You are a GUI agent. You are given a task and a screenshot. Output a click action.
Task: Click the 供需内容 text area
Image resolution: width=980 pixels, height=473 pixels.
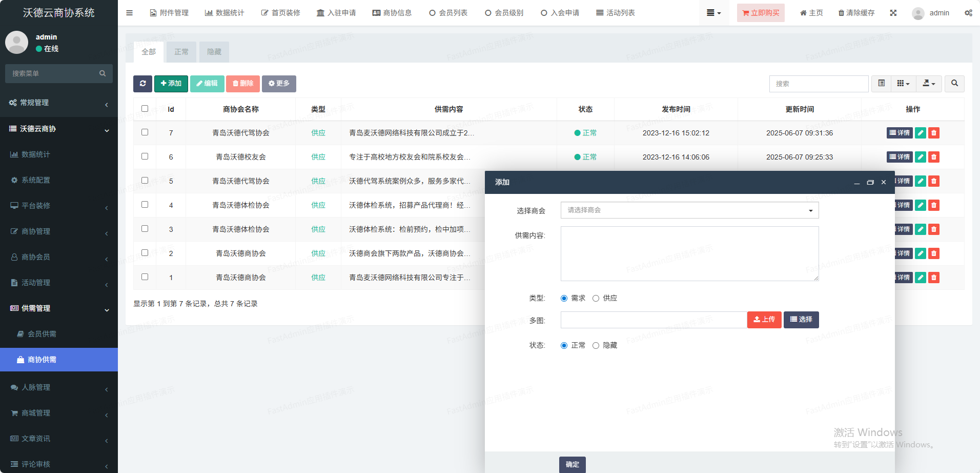[x=689, y=254]
